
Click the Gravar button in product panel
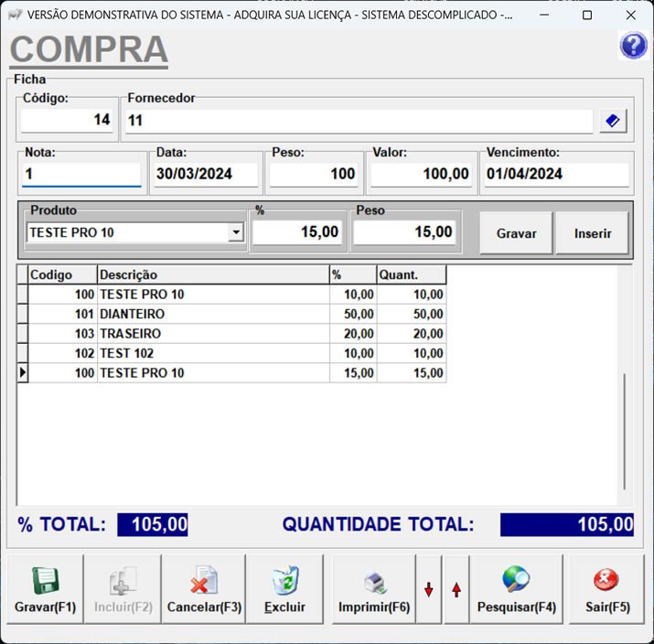[516, 233]
